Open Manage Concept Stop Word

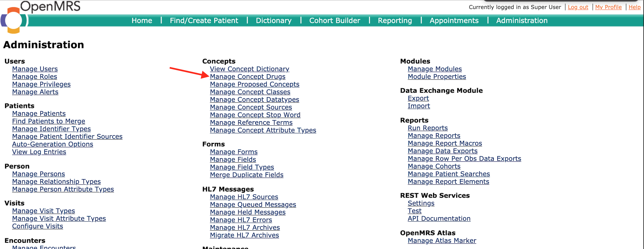[x=255, y=115]
